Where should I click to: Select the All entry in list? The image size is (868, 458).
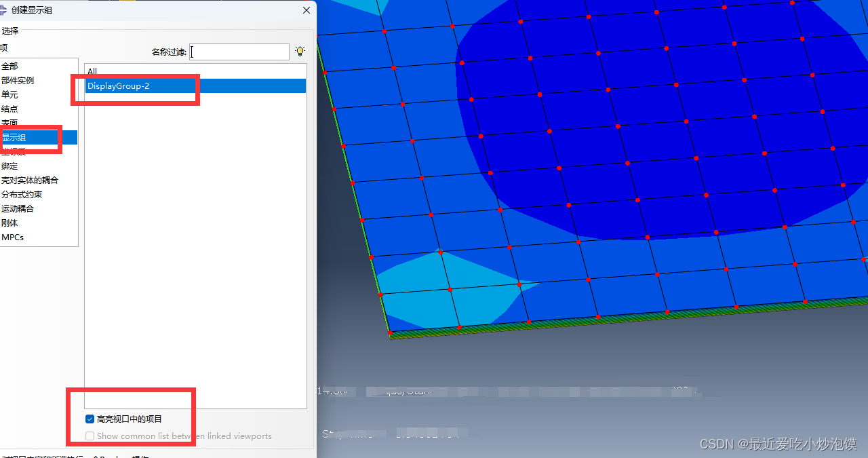pos(92,71)
